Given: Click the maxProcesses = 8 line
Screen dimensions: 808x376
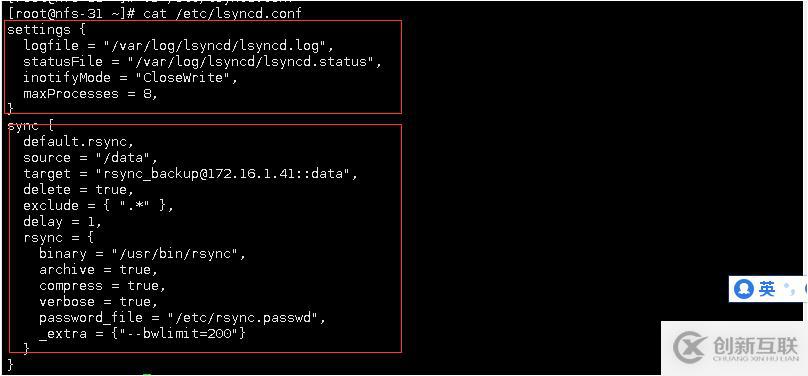Looking at the screenshot, I should coord(90,94).
